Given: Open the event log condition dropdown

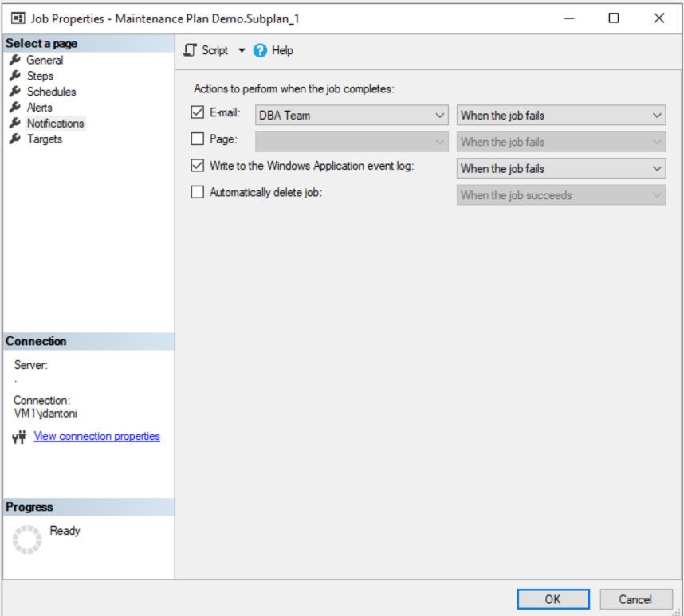Looking at the screenshot, I should 560,169.
